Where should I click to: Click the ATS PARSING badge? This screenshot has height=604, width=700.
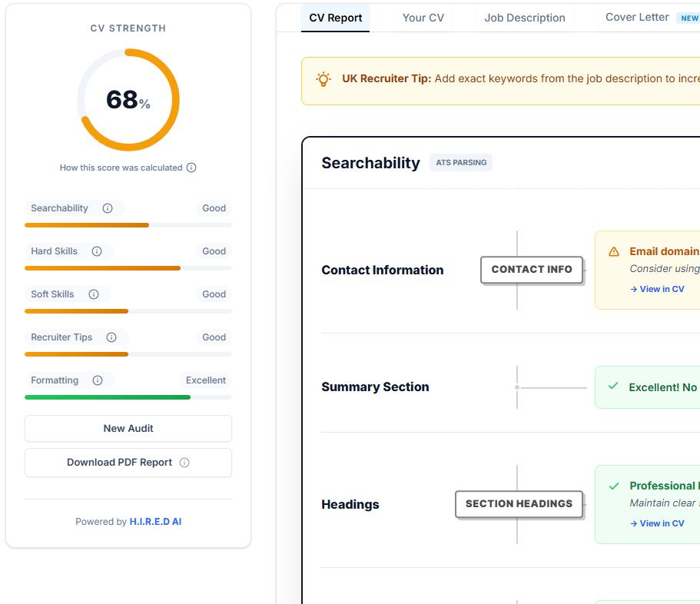[x=460, y=162]
